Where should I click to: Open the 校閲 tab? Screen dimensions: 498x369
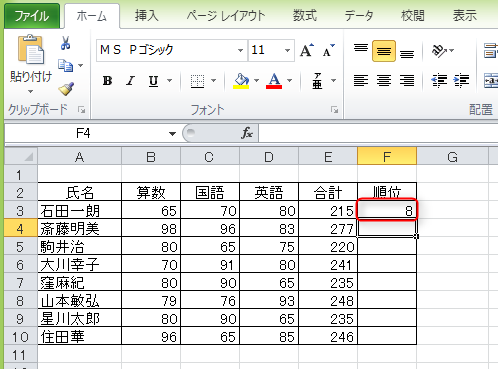coord(413,16)
